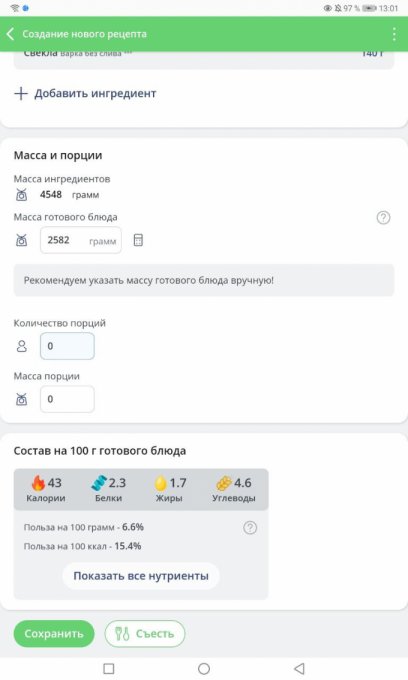Viewport: 408px width, 680px height.
Task: Open the three-dot overflow menu
Action: pos(394,34)
